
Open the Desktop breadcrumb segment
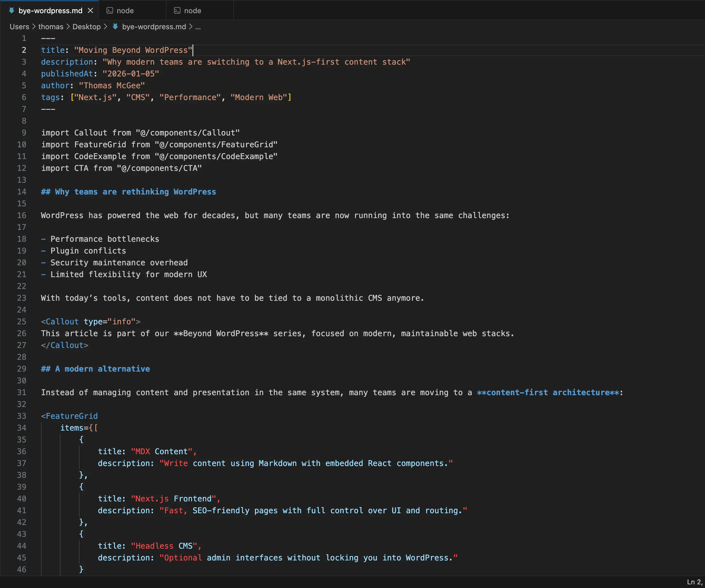[86, 26]
